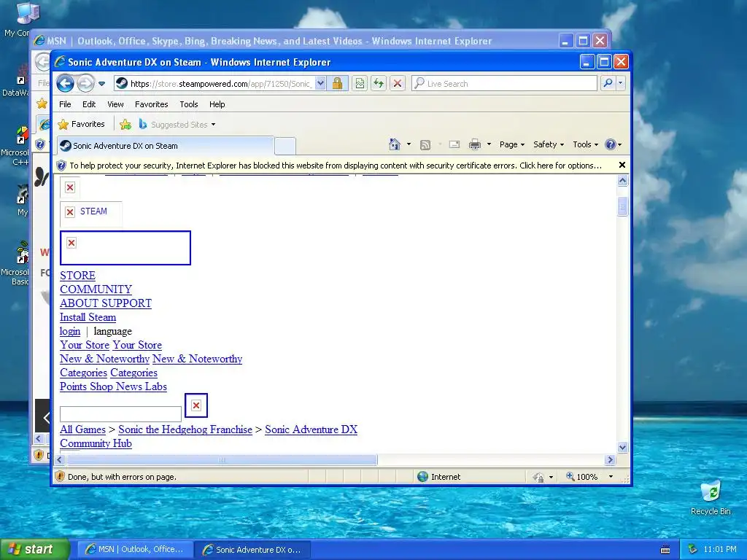The image size is (747, 560).
Task: Open the Recycle Bin desktop icon
Action: (x=711, y=498)
